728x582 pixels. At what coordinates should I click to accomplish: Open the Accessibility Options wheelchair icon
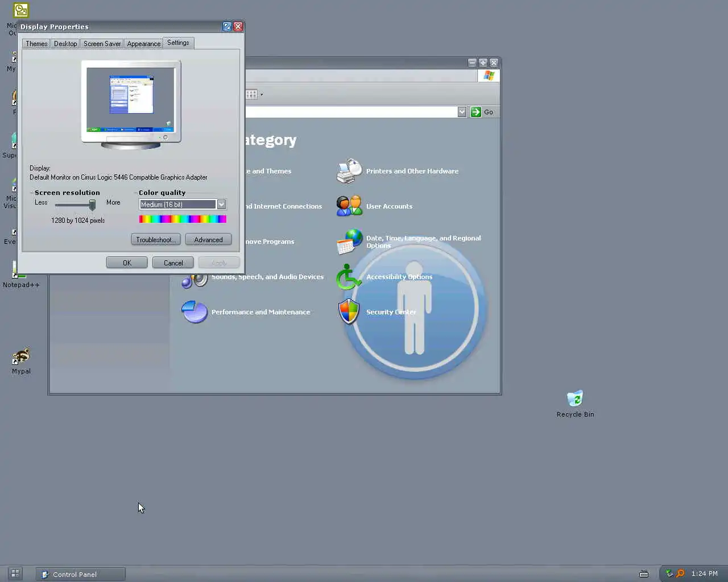tap(348, 277)
